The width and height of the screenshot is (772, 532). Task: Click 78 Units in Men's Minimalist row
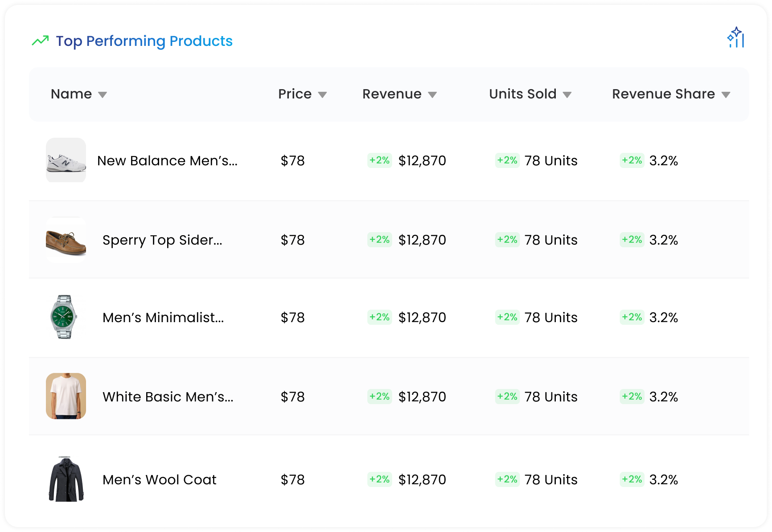(x=551, y=317)
